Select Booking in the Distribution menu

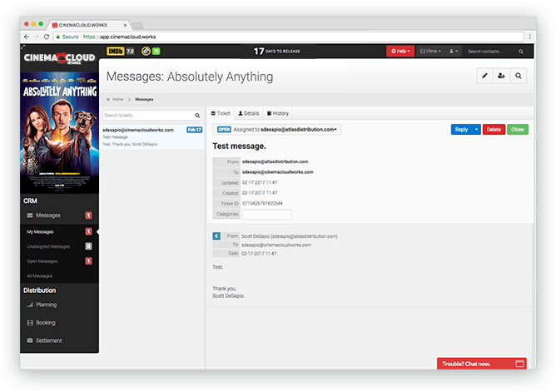pos(46,322)
